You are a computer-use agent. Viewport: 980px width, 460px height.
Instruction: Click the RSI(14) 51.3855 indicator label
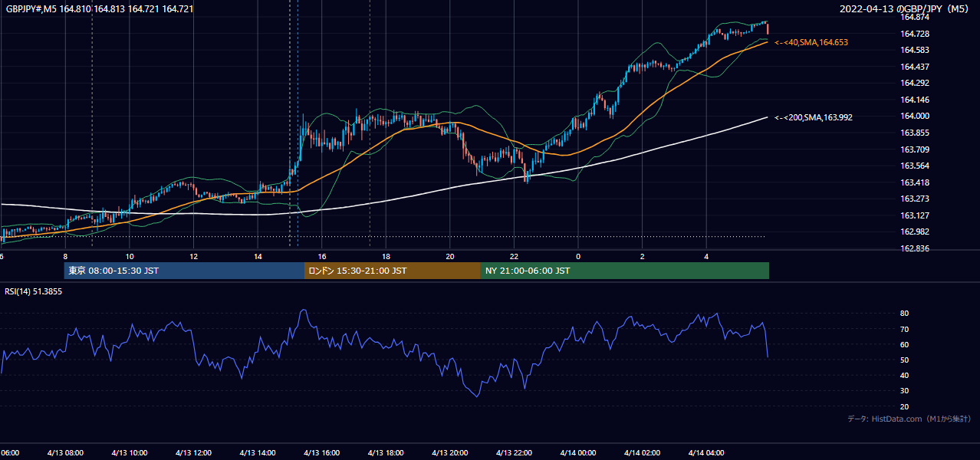click(x=34, y=292)
